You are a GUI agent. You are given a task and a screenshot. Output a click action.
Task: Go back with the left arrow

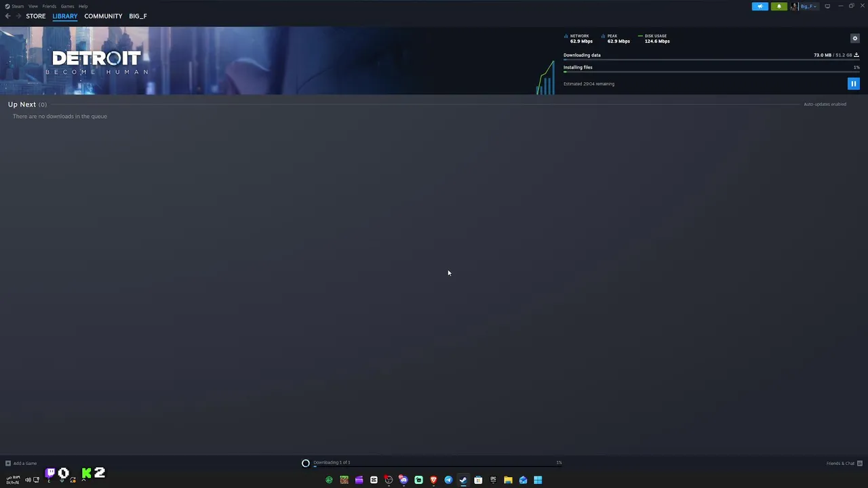point(7,16)
